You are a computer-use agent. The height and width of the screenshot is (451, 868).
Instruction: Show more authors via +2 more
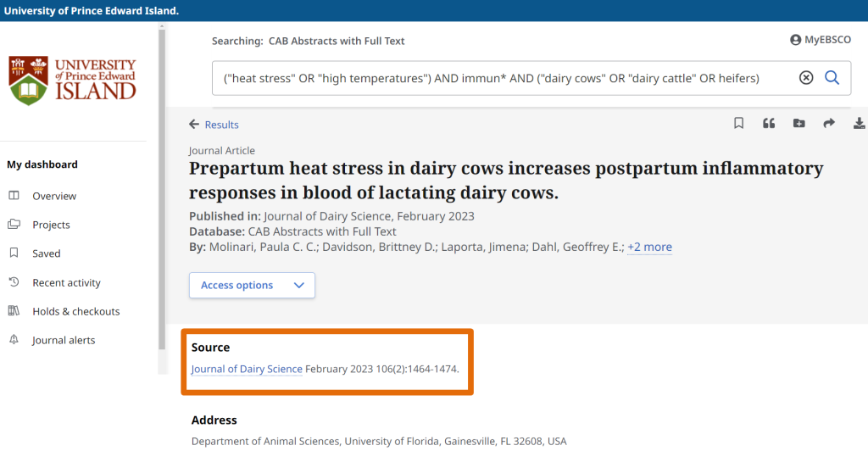tap(649, 248)
